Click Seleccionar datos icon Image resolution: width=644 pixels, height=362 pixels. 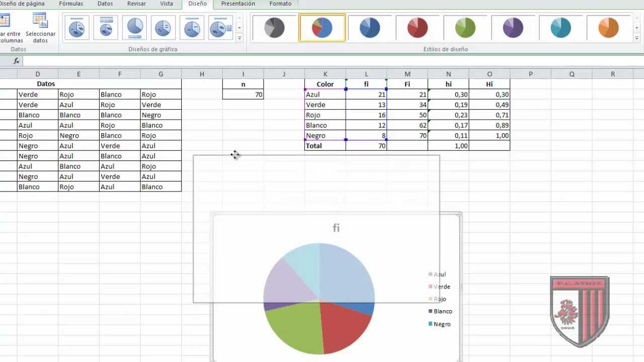click(x=40, y=28)
